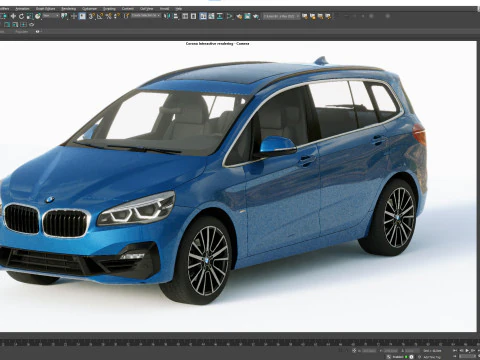Select the Rotate tool

pyautogui.click(x=21, y=16)
